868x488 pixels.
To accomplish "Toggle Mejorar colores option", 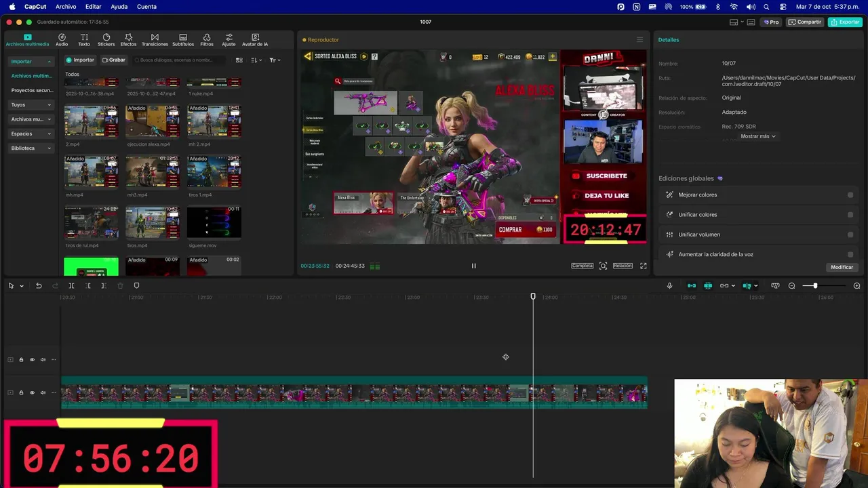I will pyautogui.click(x=850, y=195).
